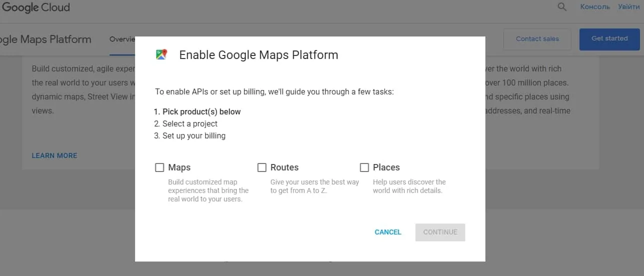Click the blue Get started button

tap(609, 39)
